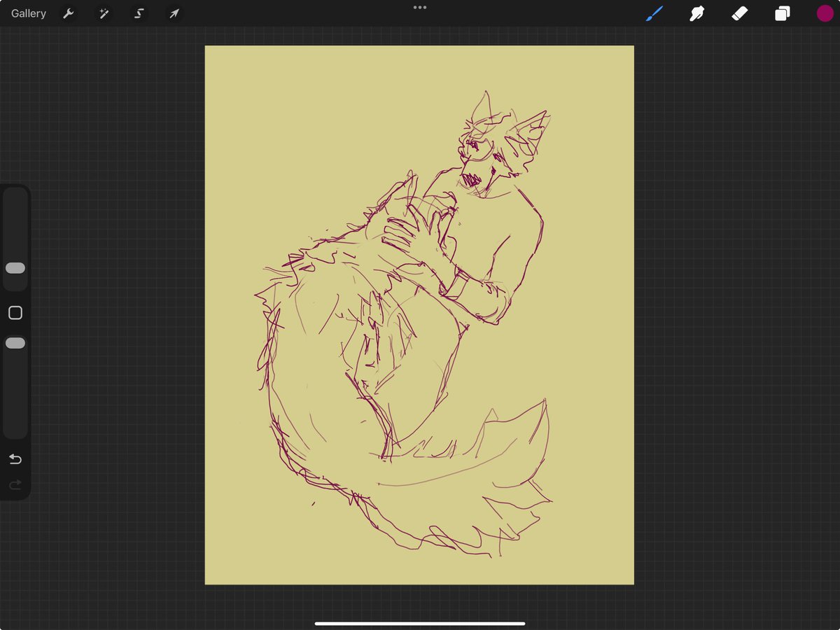Click the brush opacity slider handle
Viewport: 840px width, 630px height.
(x=15, y=343)
